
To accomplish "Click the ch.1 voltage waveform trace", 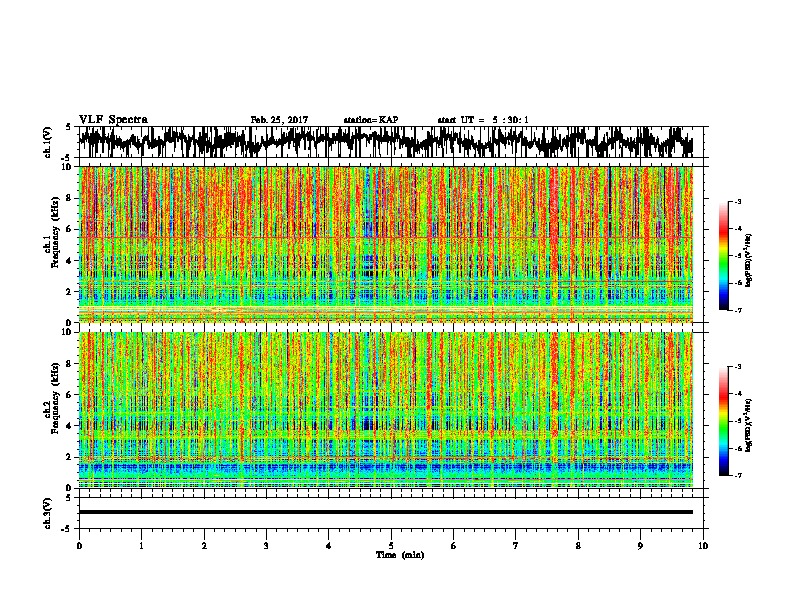I will [x=386, y=142].
